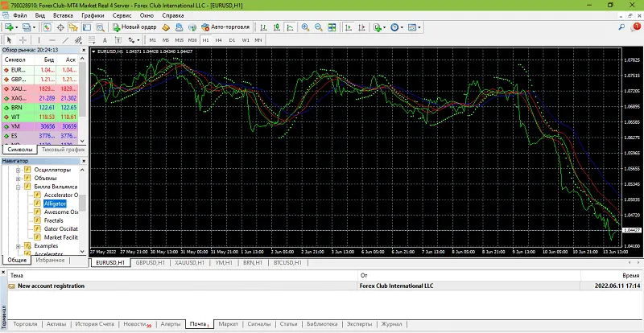Switch chart to line chart
The image size is (644, 333).
290,27
